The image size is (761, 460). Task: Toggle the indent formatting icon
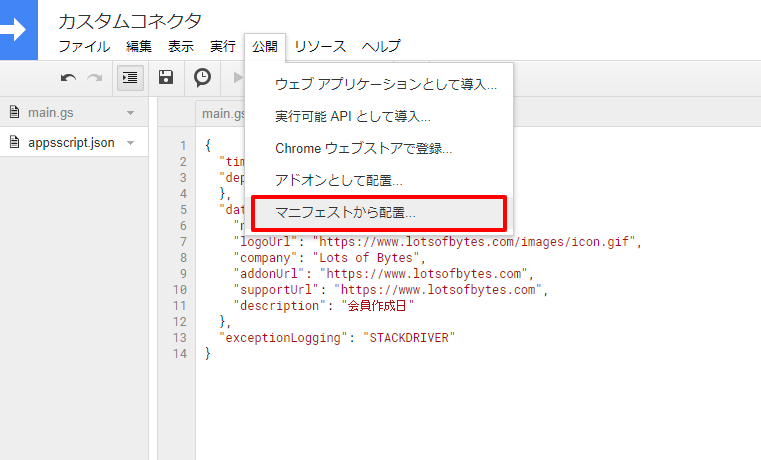pos(130,77)
